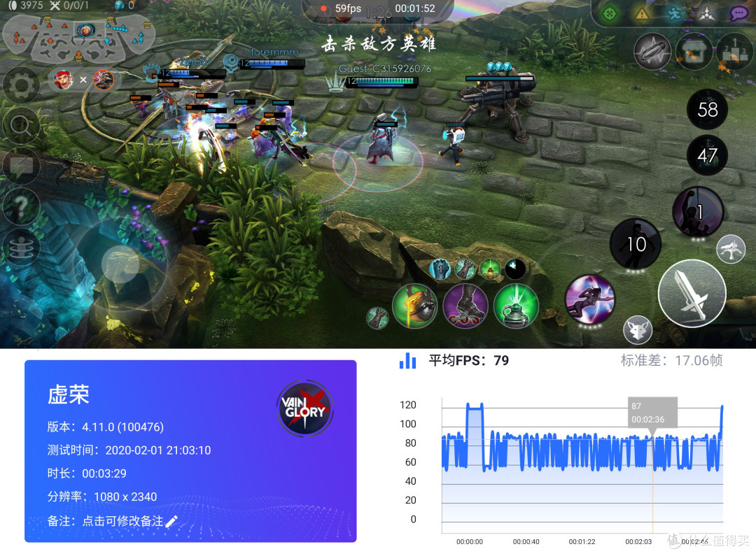Touch the virtual movement joystick

click(x=120, y=264)
